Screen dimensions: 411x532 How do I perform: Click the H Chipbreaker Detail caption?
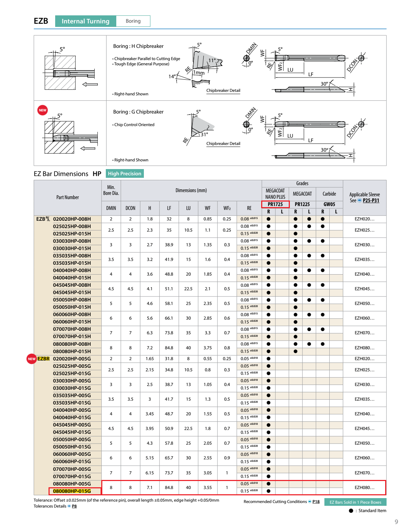tap(223, 90)
